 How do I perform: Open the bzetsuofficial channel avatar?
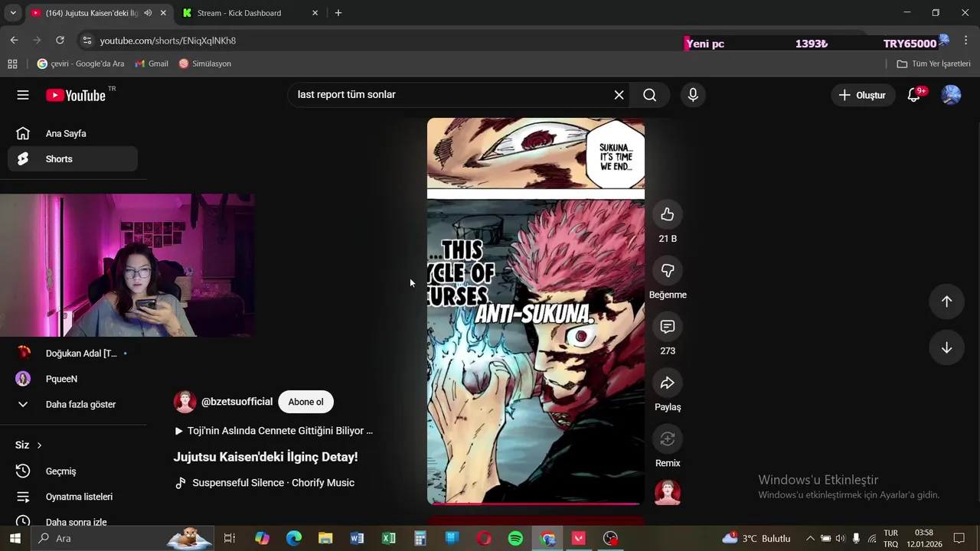(x=185, y=402)
